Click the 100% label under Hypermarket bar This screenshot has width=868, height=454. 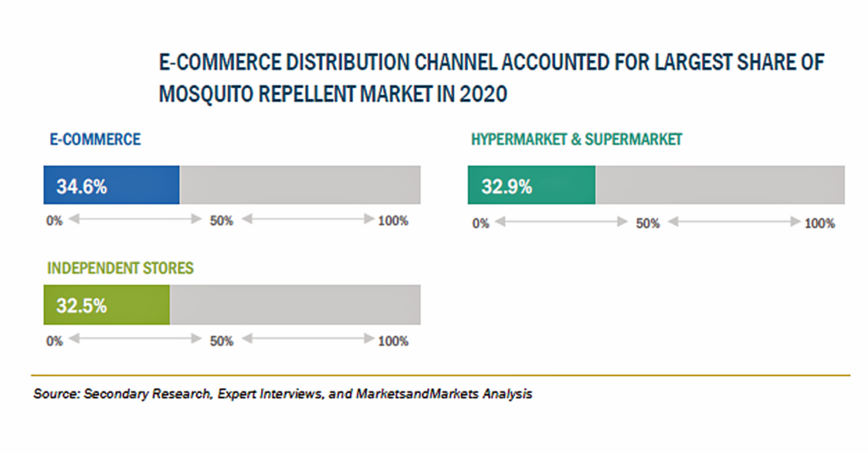[x=820, y=224]
